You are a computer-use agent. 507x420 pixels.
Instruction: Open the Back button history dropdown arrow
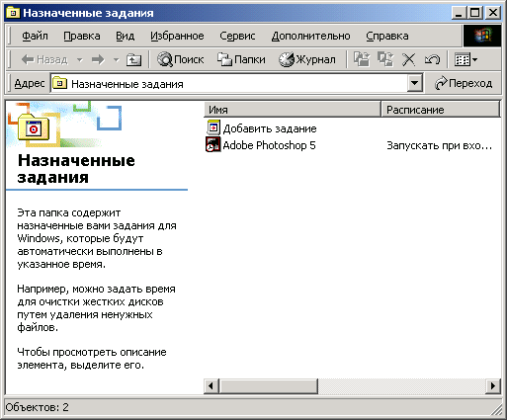click(80, 60)
